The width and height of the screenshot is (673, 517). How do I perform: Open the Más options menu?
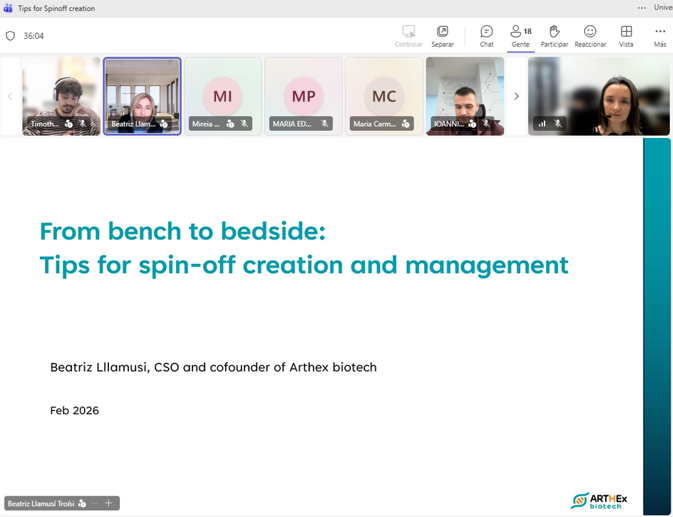click(659, 35)
